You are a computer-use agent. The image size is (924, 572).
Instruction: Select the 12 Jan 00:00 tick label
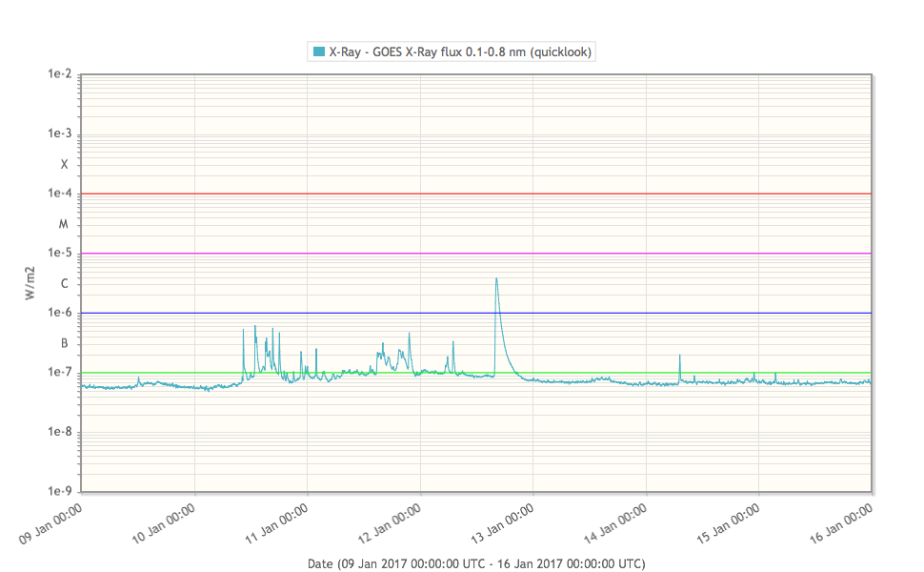(391, 524)
